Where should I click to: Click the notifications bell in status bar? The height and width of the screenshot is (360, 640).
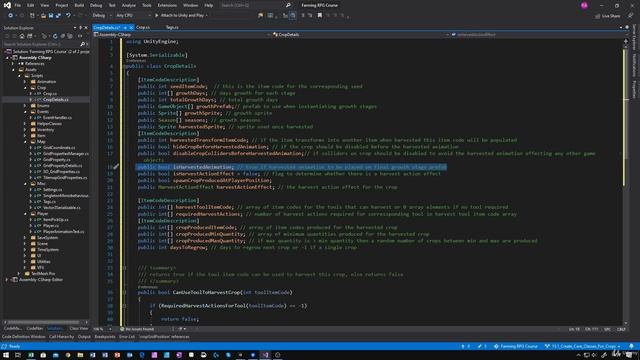[631, 347]
